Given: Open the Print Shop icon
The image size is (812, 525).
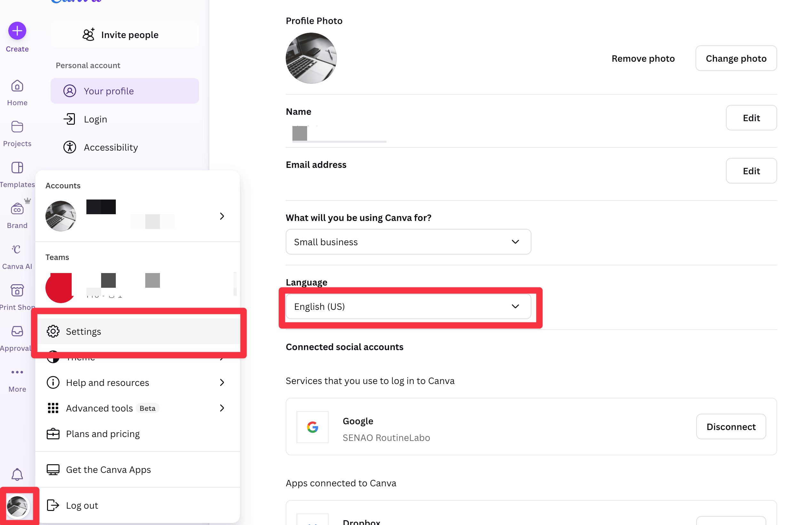Looking at the screenshot, I should click(x=17, y=290).
